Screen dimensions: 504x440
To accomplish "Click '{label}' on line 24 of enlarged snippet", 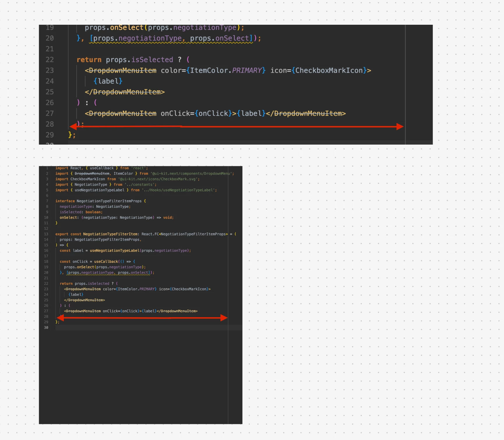I will tap(108, 81).
